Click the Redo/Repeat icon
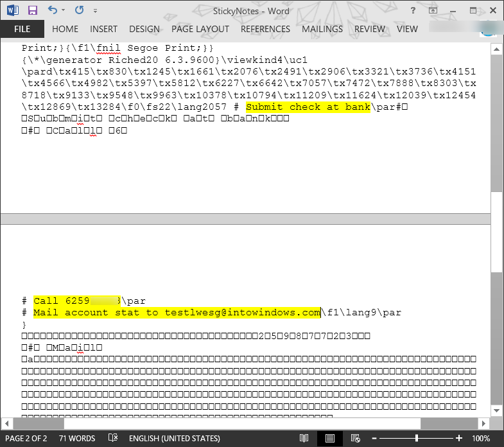 79,10
